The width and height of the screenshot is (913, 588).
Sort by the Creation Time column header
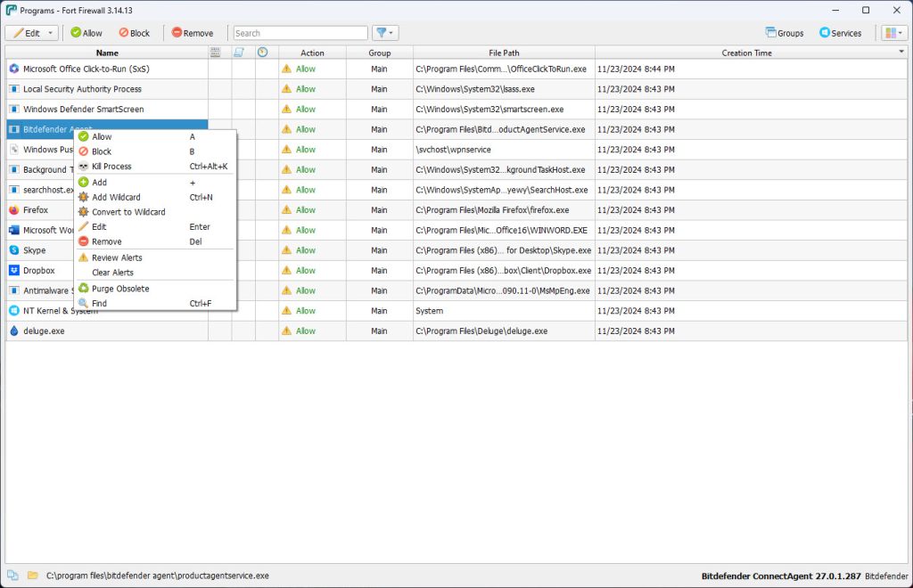click(x=746, y=53)
